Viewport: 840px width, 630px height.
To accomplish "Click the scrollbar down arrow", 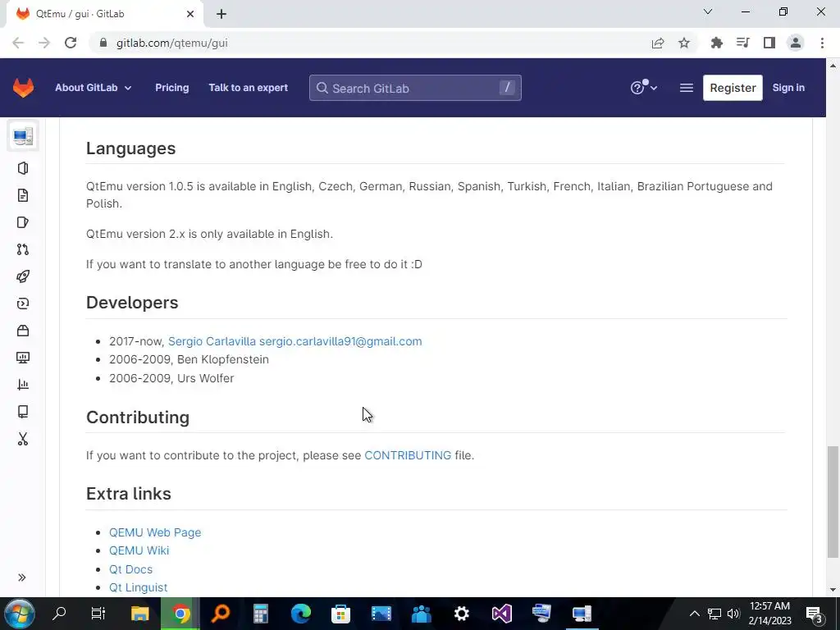I will pyautogui.click(x=833, y=591).
